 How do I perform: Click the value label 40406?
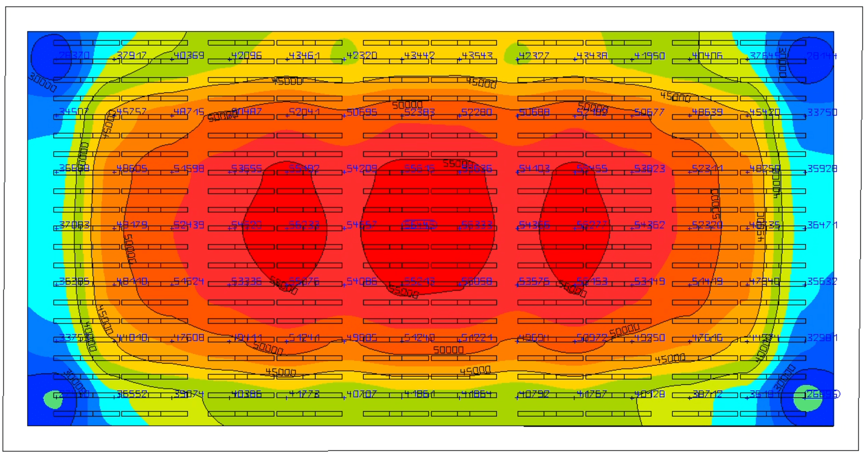(707, 56)
